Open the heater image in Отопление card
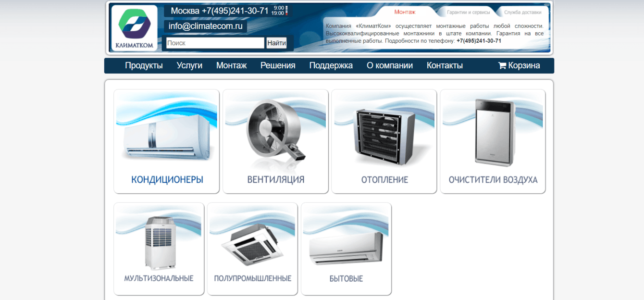The image size is (644, 300). [x=384, y=137]
